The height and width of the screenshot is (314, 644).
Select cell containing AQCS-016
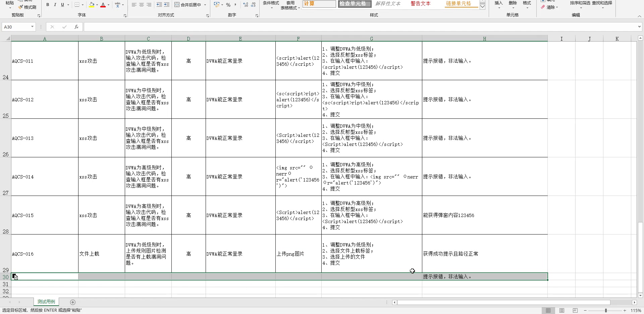tap(45, 254)
